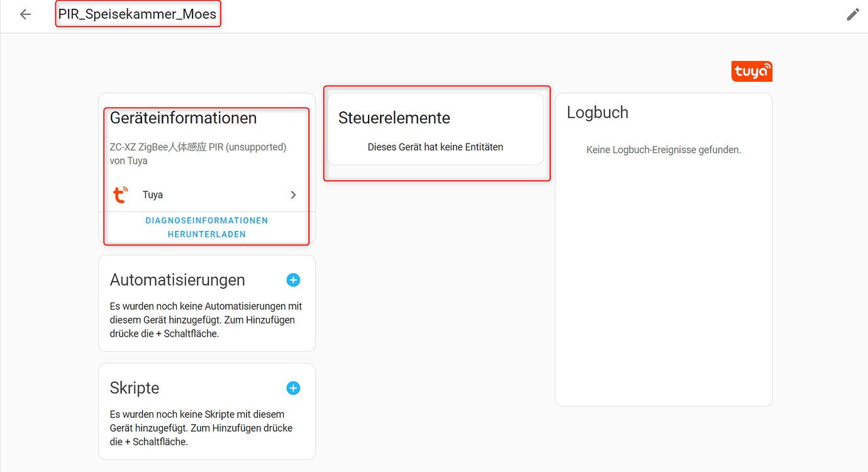868x472 pixels.
Task: Select the PIR_Speisekammer_Moes title
Action: point(138,14)
